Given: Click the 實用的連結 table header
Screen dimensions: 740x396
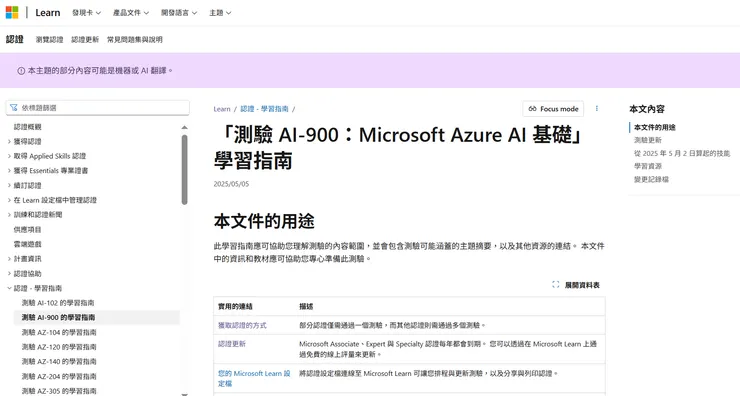Looking at the screenshot, I should point(235,306).
